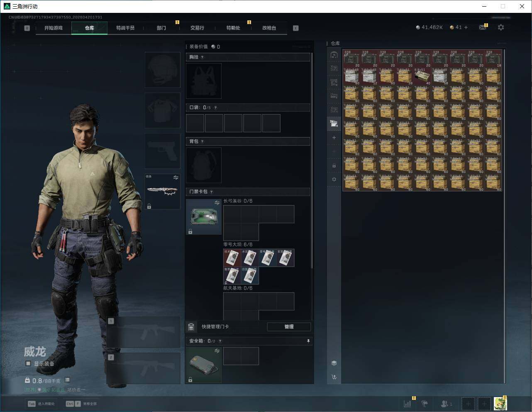Click the lock icon in warehouse sidebar
Screen dimensions: 532x412
(x=334, y=166)
